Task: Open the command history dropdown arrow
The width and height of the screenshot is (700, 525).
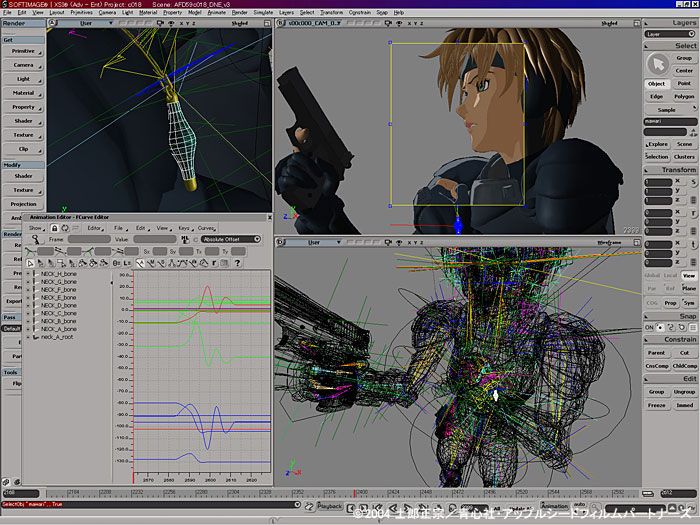Action: (x=297, y=504)
